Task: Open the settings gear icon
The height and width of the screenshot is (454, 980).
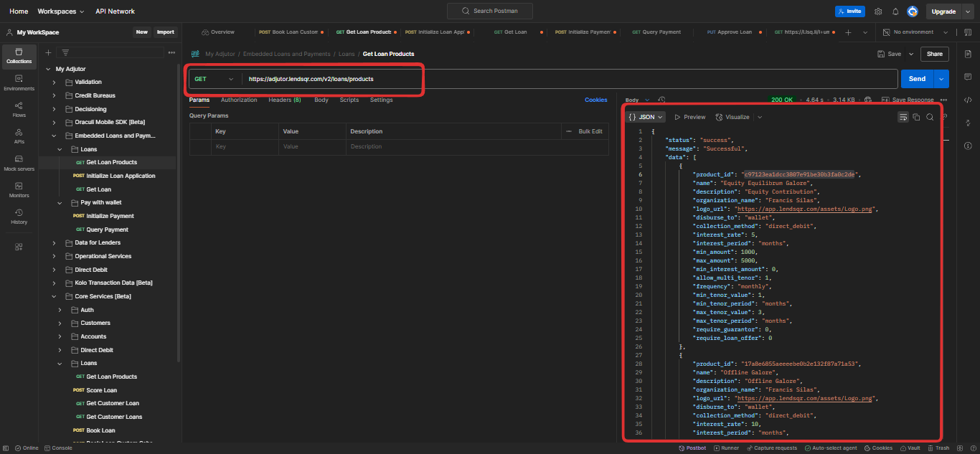Action: (878, 11)
